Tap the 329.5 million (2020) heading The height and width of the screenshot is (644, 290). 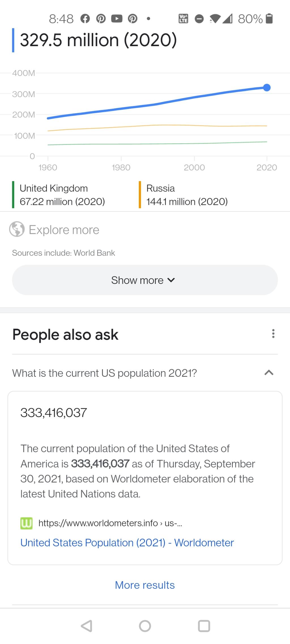[99, 40]
